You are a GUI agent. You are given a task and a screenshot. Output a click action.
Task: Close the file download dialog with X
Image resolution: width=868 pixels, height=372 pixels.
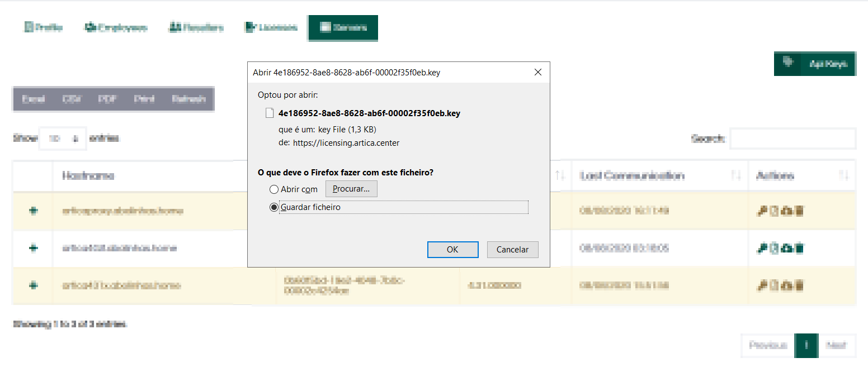point(538,73)
